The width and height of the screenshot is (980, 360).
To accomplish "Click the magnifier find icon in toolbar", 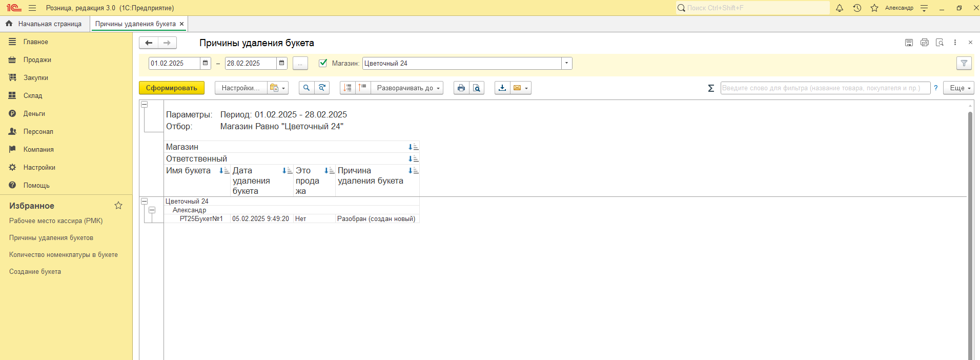I will 307,88.
